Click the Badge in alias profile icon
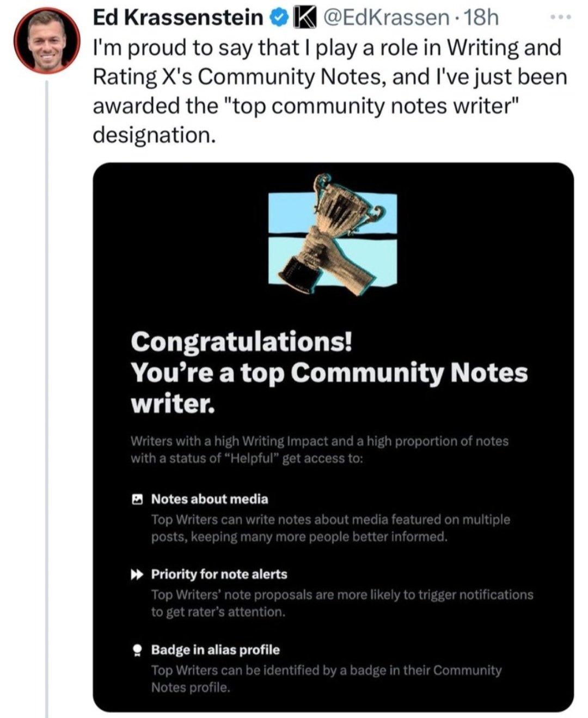Image resolution: width=588 pixels, height=718 pixels. coord(138,650)
